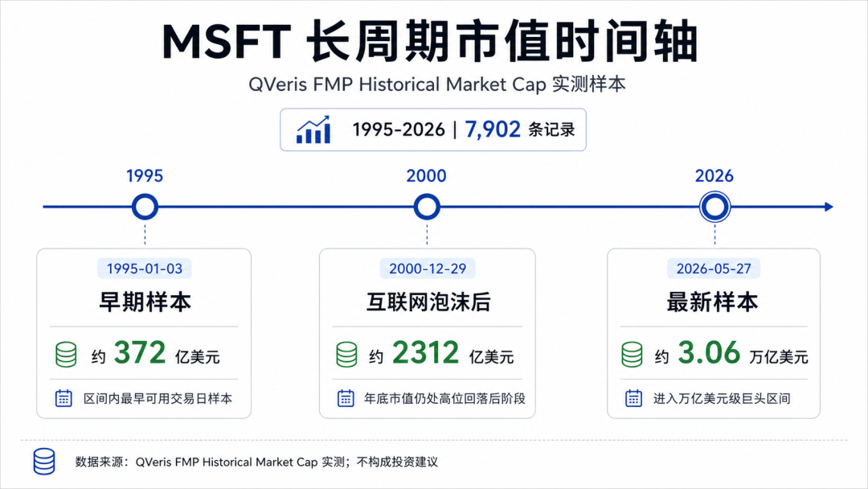
Task: Click the year label 2026 above timeline
Action: [x=714, y=176]
